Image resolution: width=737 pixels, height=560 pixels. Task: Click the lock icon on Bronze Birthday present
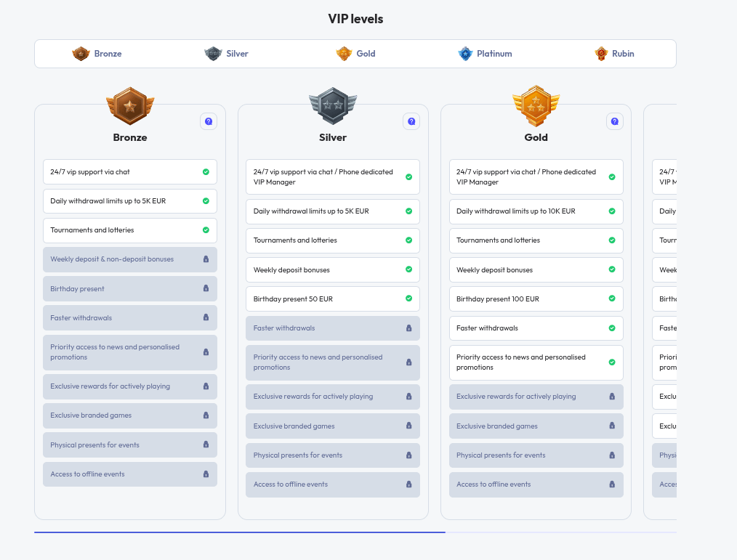(206, 288)
